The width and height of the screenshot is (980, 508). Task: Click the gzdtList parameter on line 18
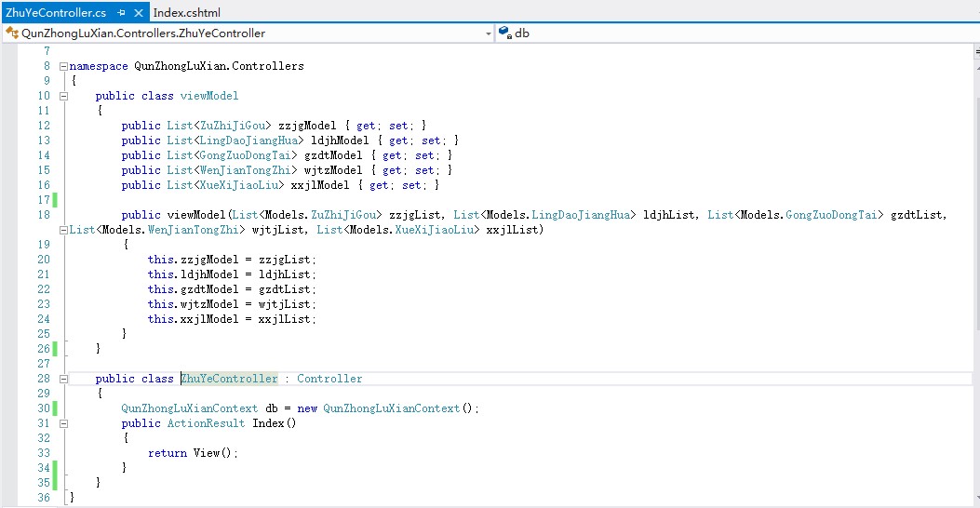917,215
